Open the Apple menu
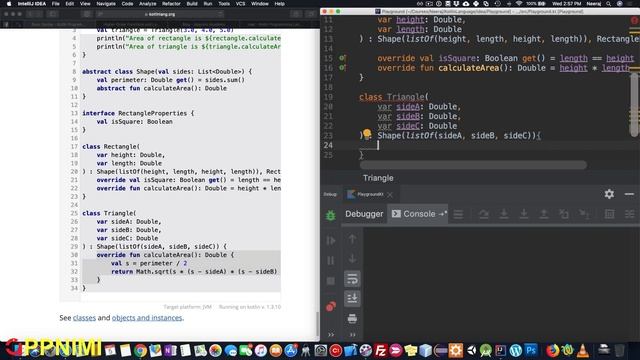The height and width of the screenshot is (360, 640). (x=8, y=4)
